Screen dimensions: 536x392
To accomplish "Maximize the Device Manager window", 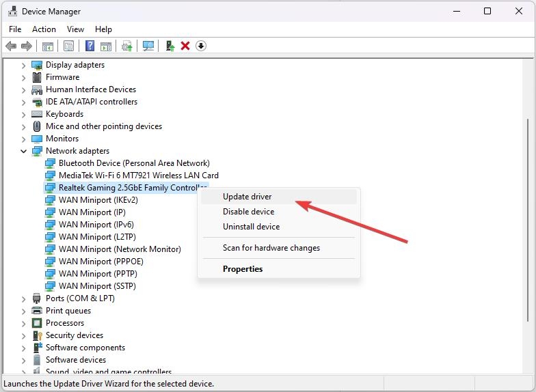I will pos(487,11).
